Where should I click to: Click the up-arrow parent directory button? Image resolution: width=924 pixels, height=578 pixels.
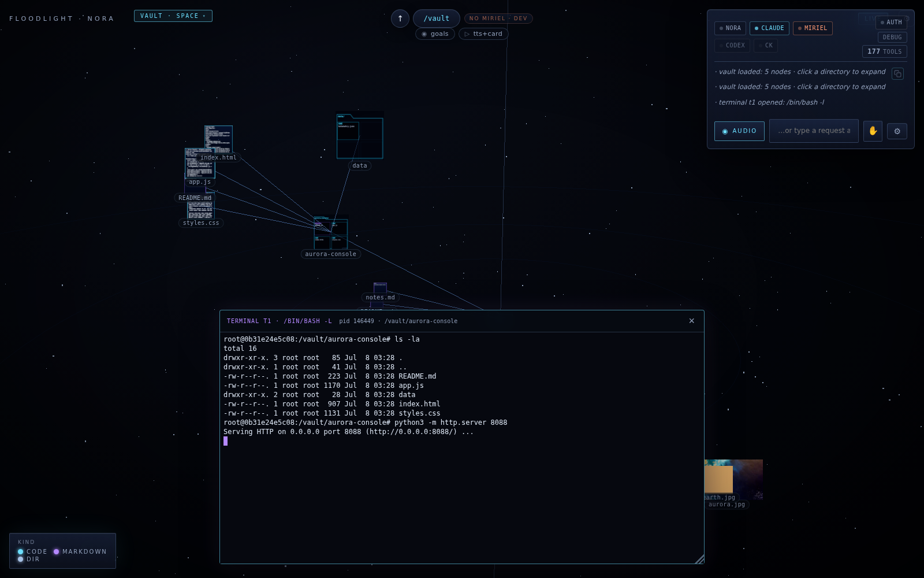tap(400, 18)
